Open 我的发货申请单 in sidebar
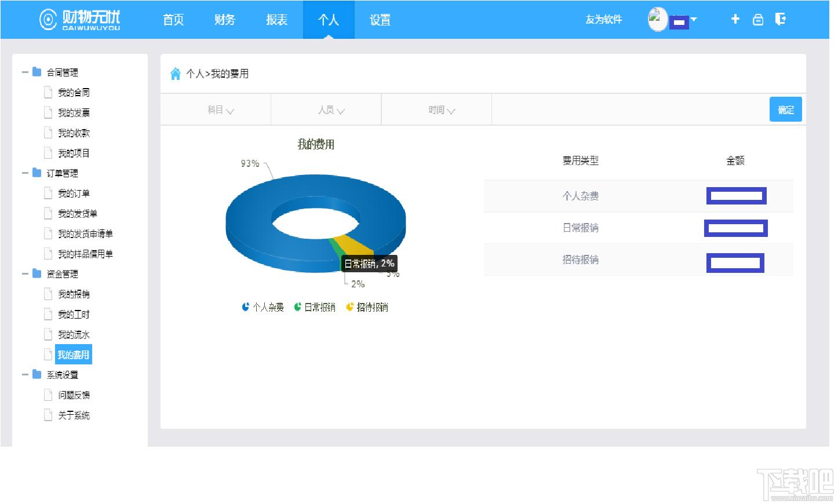This screenshot has height=504, width=838. tap(85, 233)
